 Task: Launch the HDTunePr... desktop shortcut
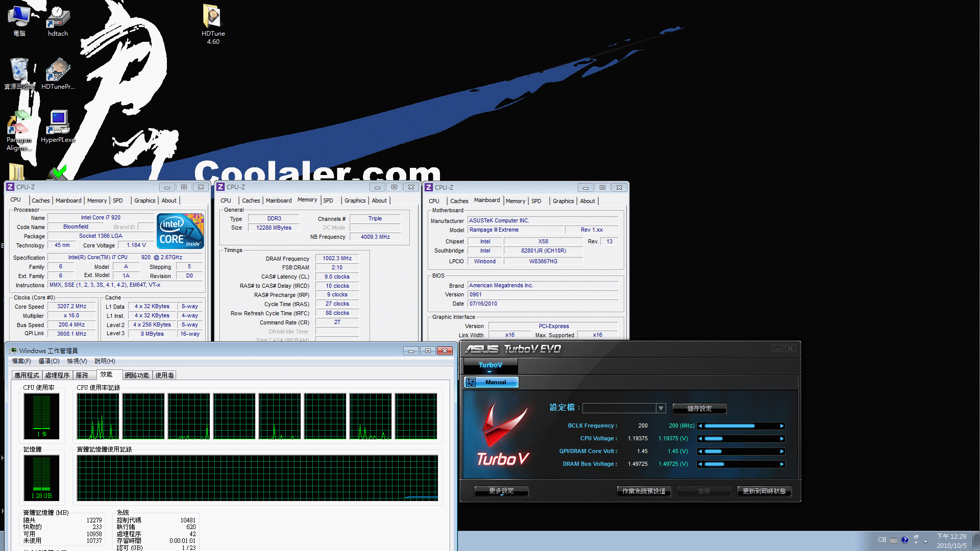pyautogui.click(x=58, y=73)
